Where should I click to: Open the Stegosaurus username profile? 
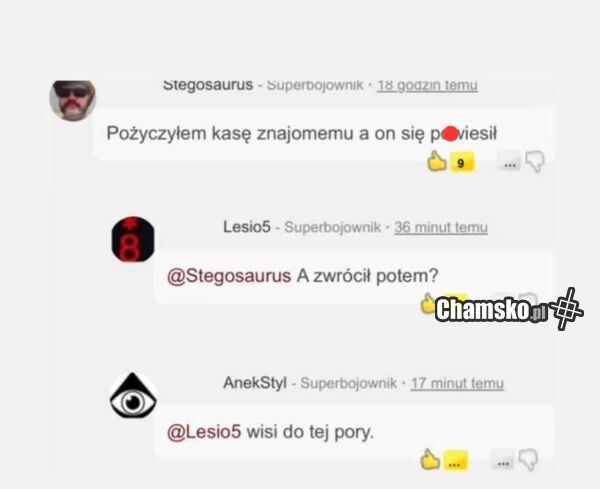[x=208, y=85]
